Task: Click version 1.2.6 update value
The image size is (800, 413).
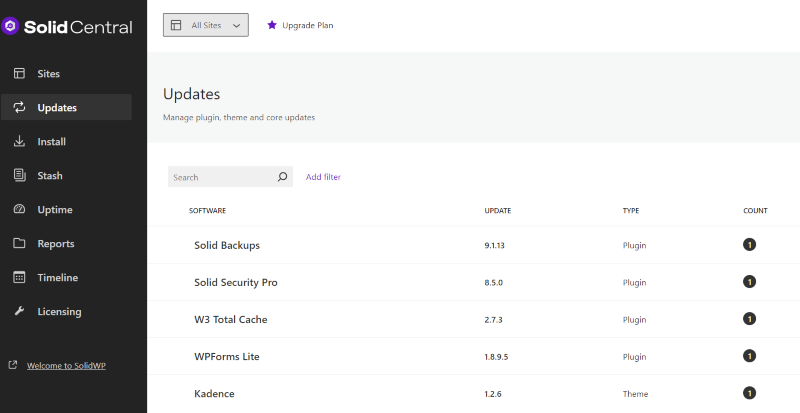Action: [493, 394]
